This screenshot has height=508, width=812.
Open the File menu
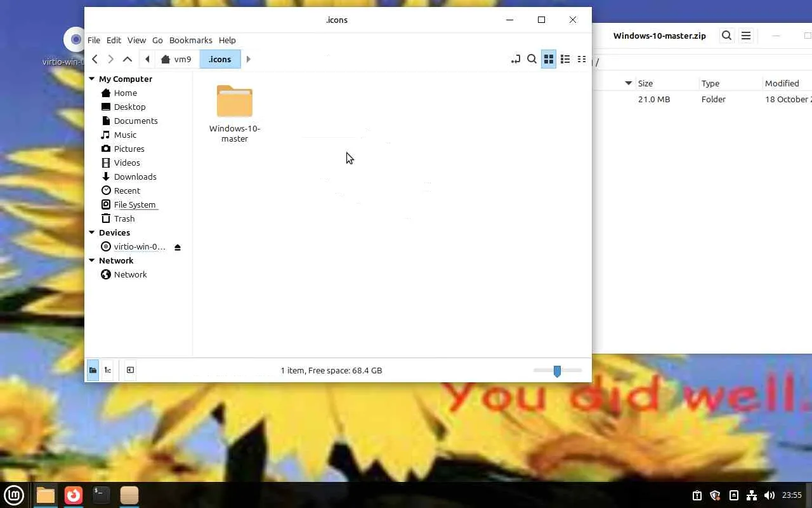94,40
